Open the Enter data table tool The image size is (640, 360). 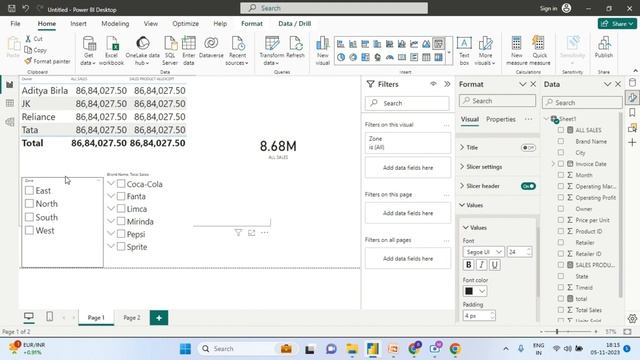(189, 51)
